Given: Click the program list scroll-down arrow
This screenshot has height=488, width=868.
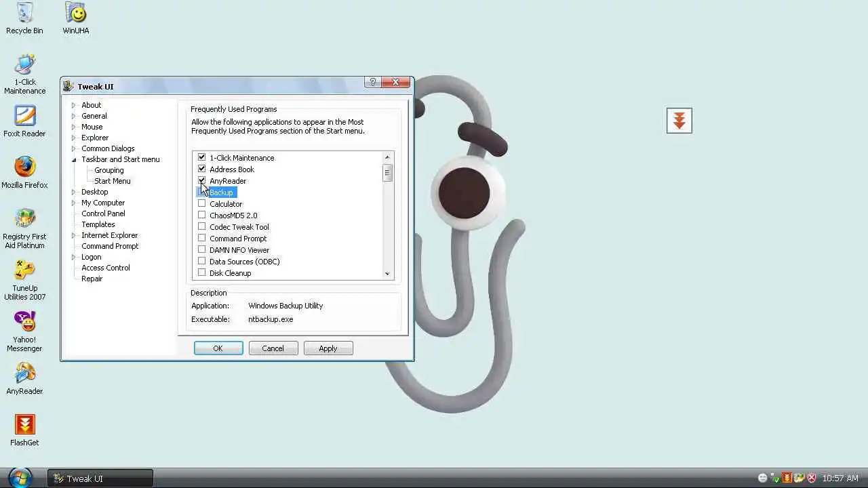Looking at the screenshot, I should coord(387,274).
